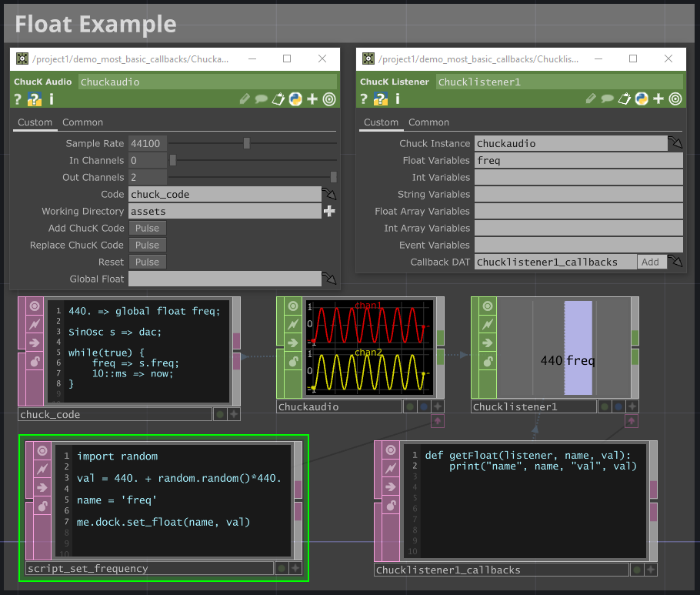Click Add button next to Callback DAT
Viewport: 700px width, 595px height.
tap(650, 262)
